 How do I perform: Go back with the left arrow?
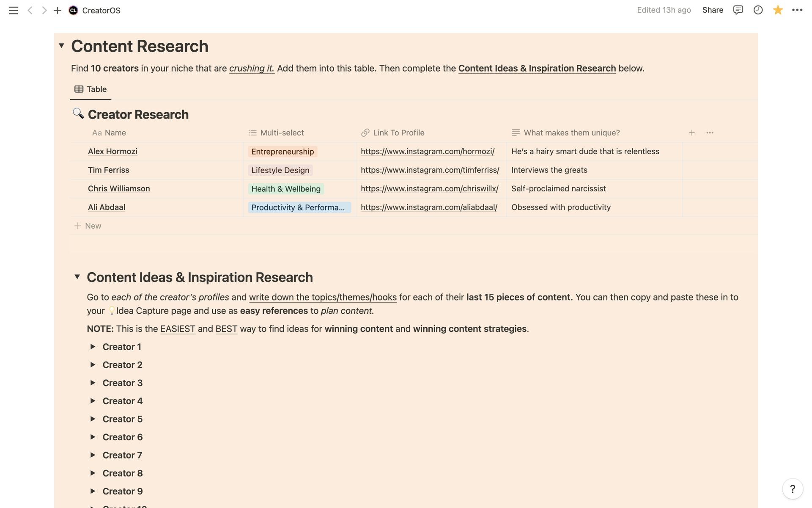pos(30,10)
